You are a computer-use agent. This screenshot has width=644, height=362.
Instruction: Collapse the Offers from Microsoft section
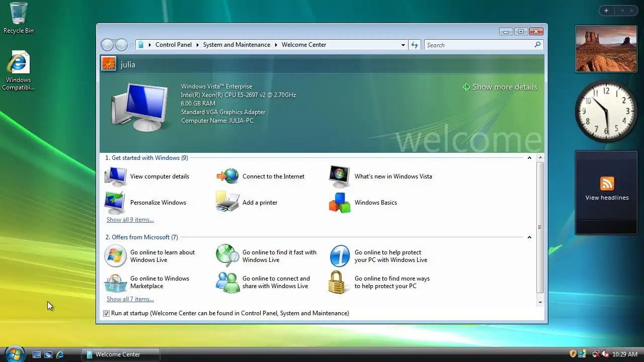click(x=529, y=237)
